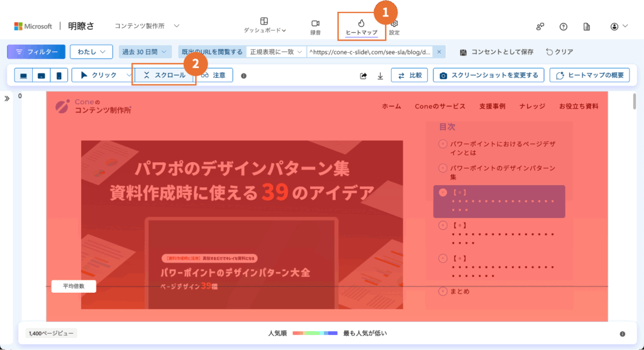Screen dimensions: 644x350
Task: Click the share heatmap icon
Action: pos(363,76)
